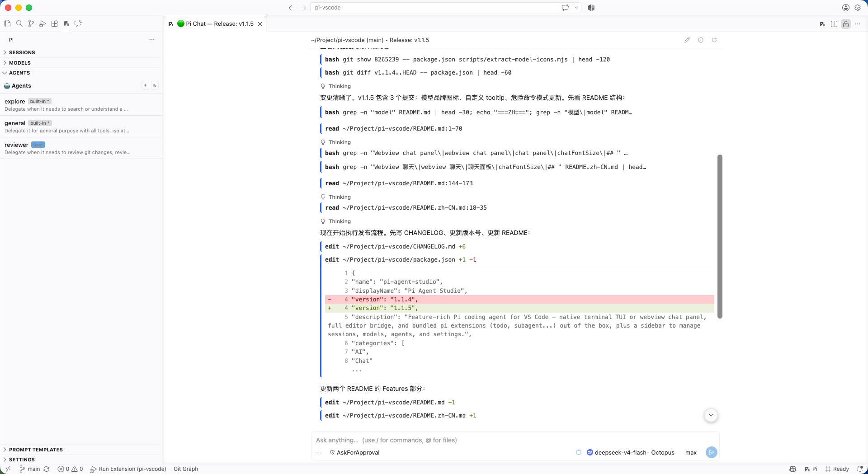Click the Pi sidebar more actions ellipsis
This screenshot has height=474, width=868.
coord(152,40)
